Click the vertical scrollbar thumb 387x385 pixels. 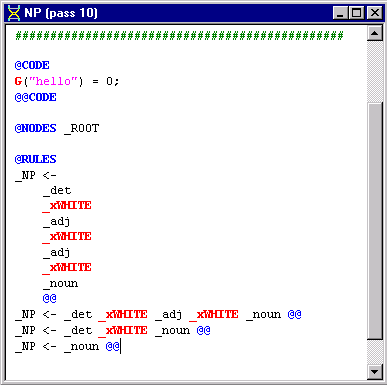point(375,221)
